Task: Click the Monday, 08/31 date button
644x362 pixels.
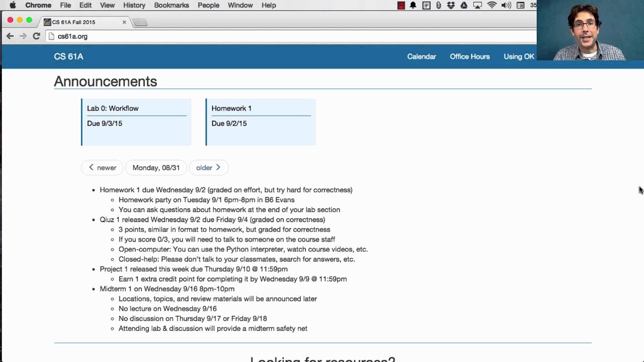Action: coord(156,167)
